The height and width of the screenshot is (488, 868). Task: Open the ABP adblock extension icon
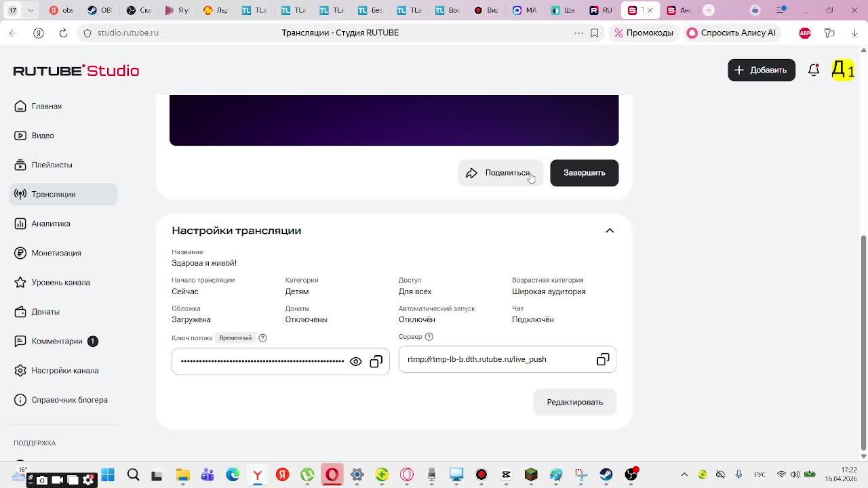pos(805,33)
